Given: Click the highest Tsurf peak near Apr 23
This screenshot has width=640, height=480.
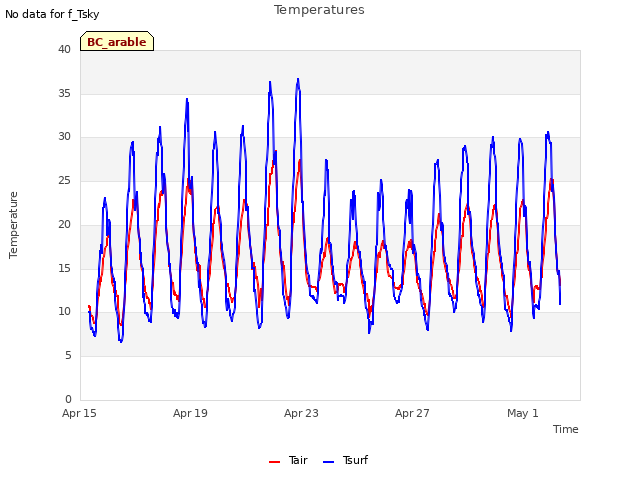Looking at the screenshot, I should [x=298, y=79].
